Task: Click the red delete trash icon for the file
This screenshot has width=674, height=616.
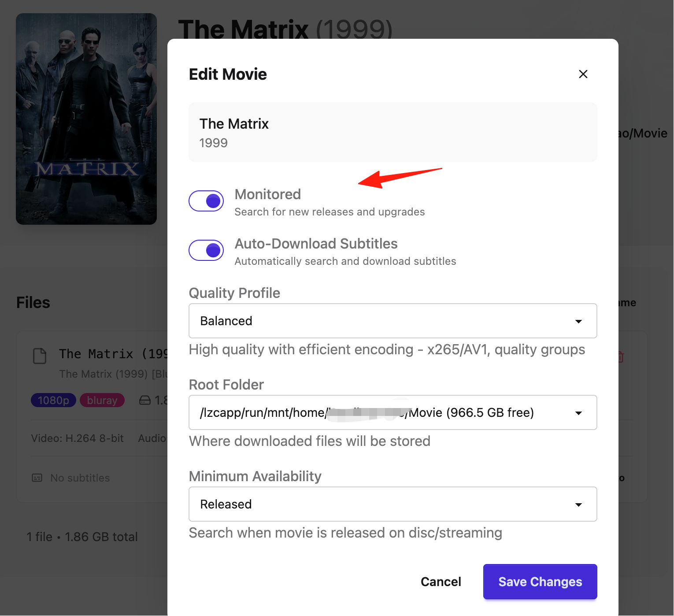Action: [x=620, y=356]
